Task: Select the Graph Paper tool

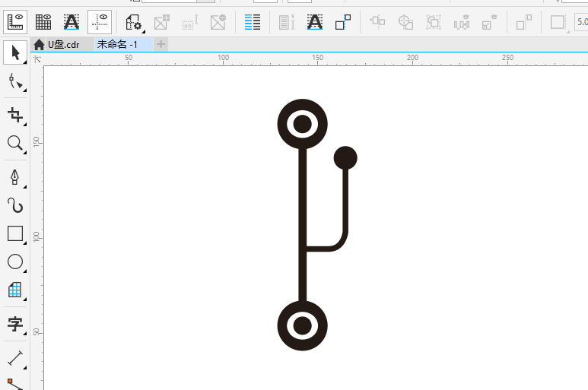Action: pos(14,290)
